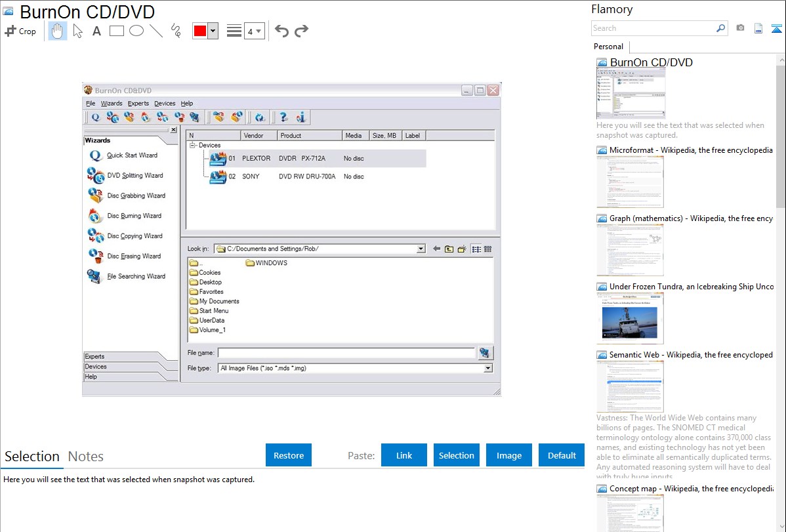The image size is (786, 532).
Task: Click the Flamory Search input field
Action: point(653,29)
